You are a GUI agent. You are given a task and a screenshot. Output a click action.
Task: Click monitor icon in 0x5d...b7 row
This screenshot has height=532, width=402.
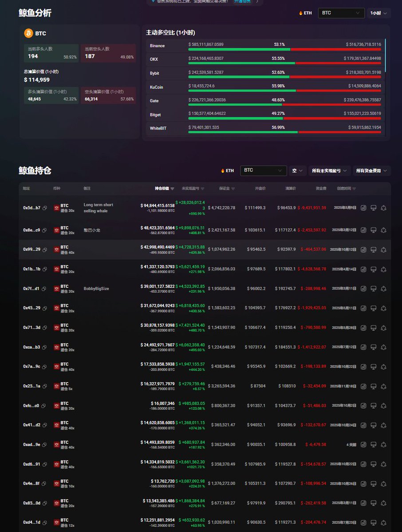374,207
